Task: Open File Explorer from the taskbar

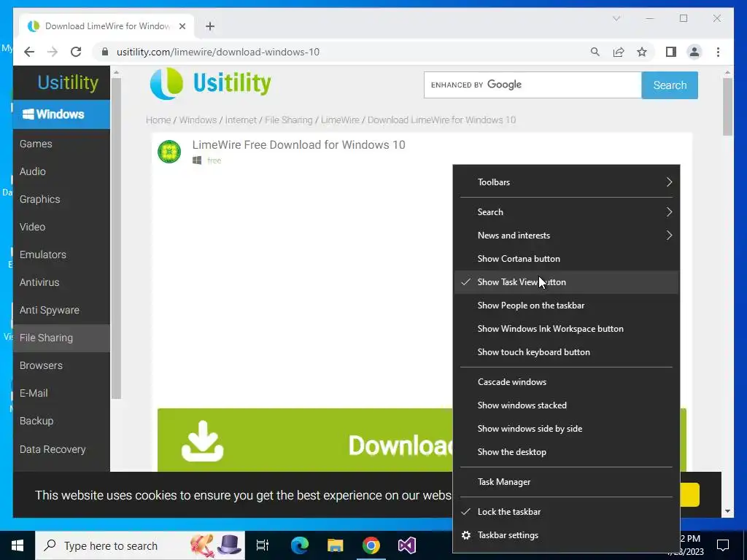Action: 336,545
